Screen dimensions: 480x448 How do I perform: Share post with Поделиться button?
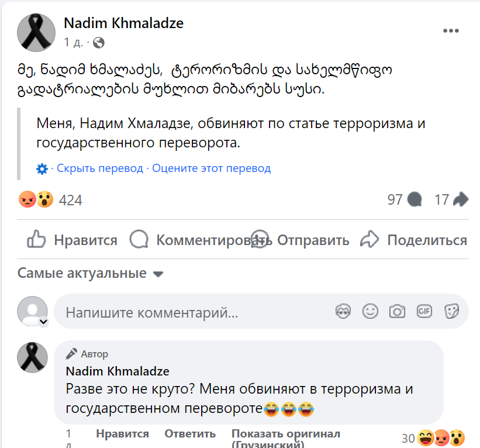(x=414, y=240)
